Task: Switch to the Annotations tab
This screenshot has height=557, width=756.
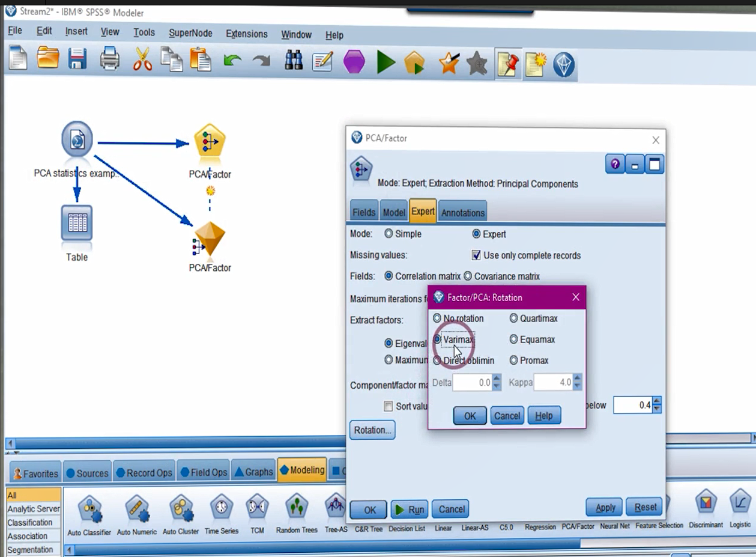Action: (x=462, y=212)
